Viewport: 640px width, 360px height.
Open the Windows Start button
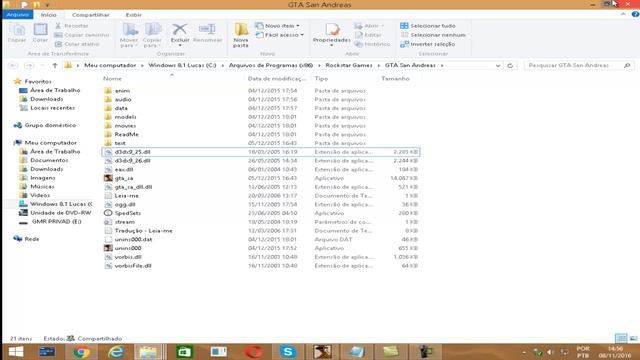16,351
